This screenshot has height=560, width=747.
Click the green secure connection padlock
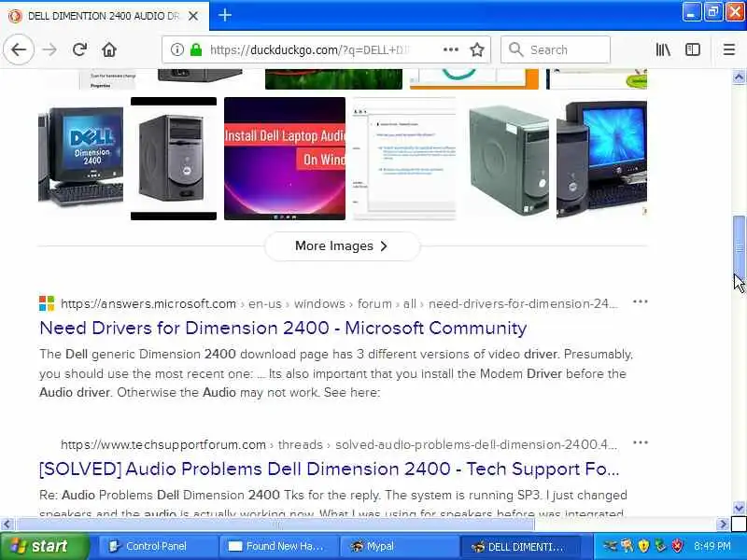click(196, 49)
